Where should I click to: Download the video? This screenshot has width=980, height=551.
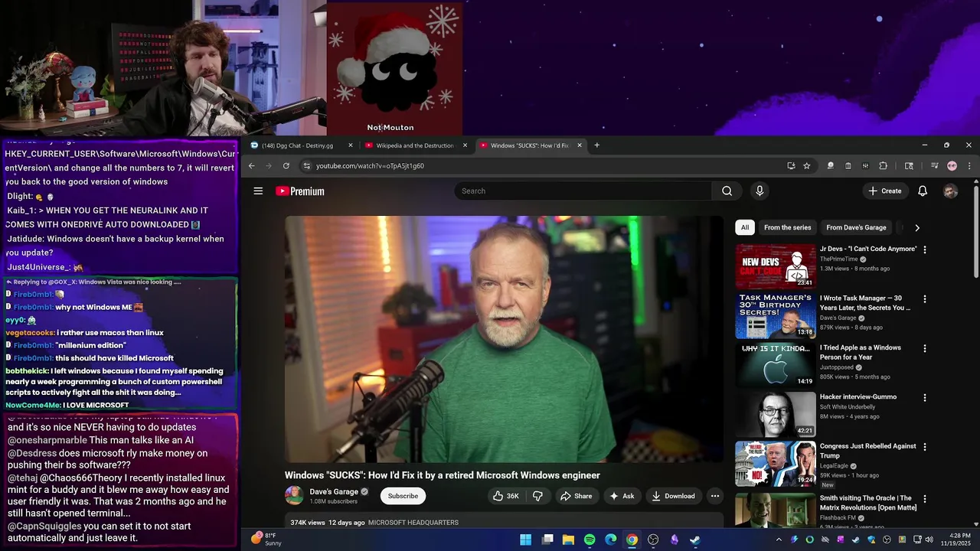tap(673, 496)
